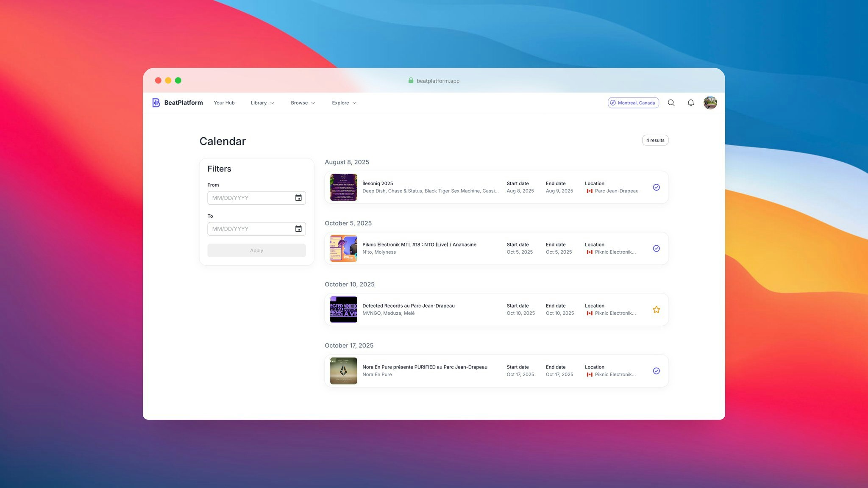Open Îlesoniq 2025 poster thumbnail
868x488 pixels.
pos(344,187)
